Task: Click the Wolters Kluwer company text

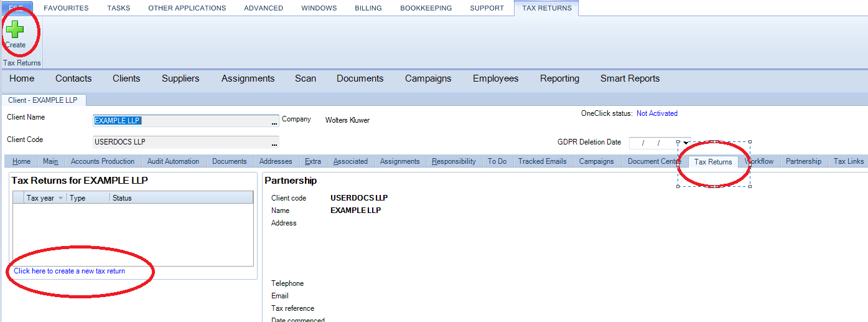Action: 347,120
